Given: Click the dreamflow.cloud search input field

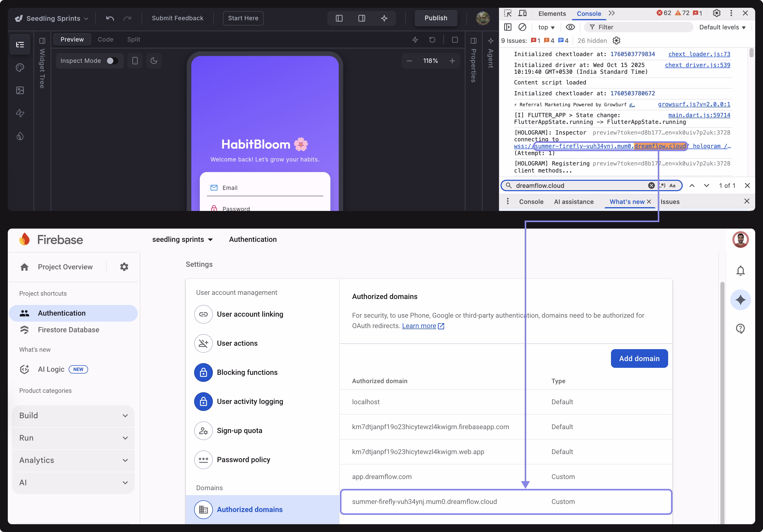Looking at the screenshot, I should [578, 186].
